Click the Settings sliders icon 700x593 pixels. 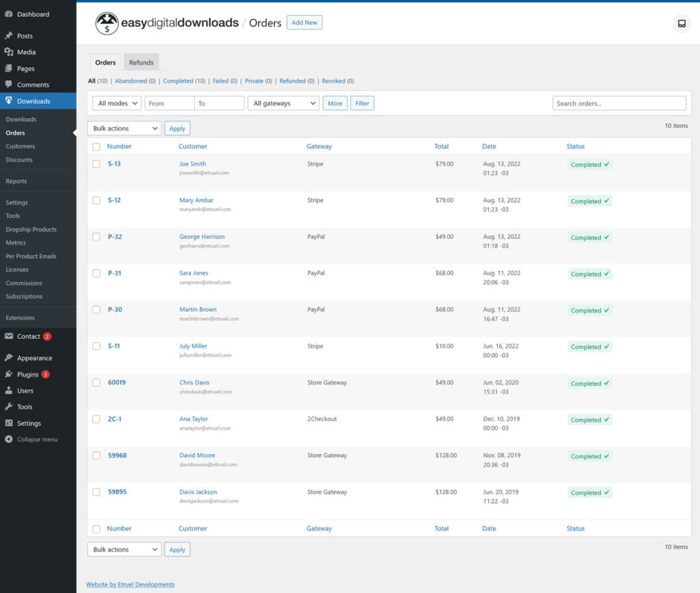coord(8,423)
